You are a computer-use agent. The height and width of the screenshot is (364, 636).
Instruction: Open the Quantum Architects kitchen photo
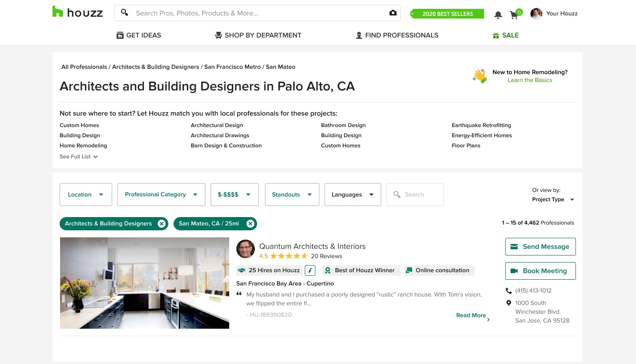click(144, 283)
